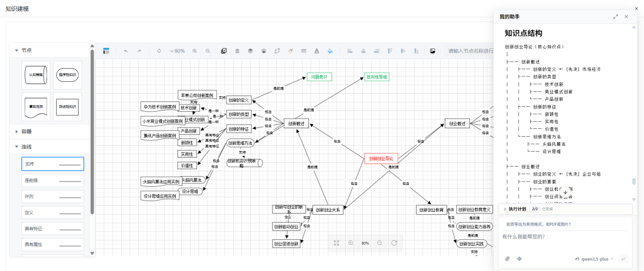Select the 创新创业关系 node

(327, 210)
